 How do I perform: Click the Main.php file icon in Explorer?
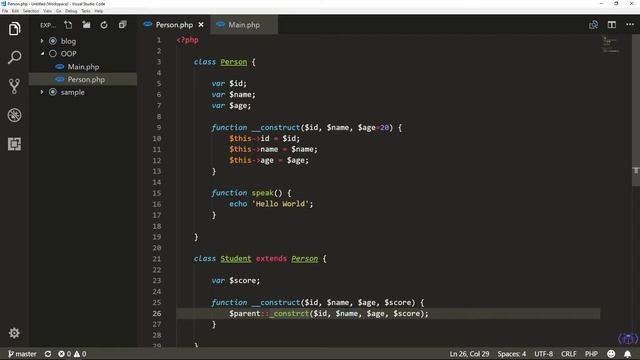[x=60, y=67]
